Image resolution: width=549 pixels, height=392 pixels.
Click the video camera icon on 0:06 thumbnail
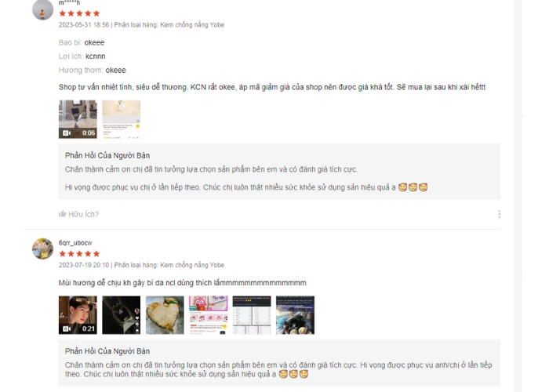[67, 133]
